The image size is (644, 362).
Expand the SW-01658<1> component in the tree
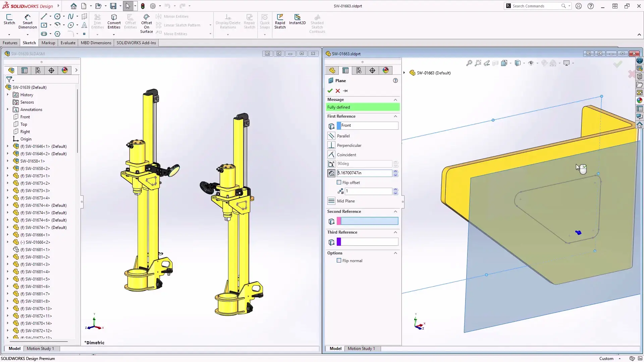click(x=7, y=161)
